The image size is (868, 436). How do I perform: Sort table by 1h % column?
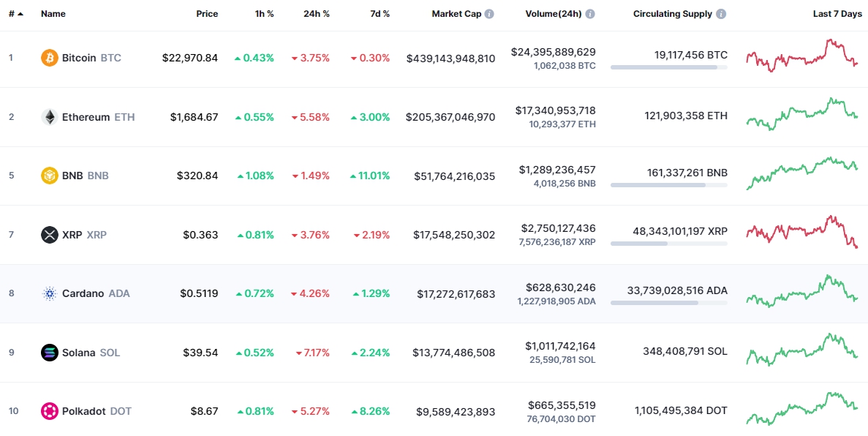tap(263, 14)
